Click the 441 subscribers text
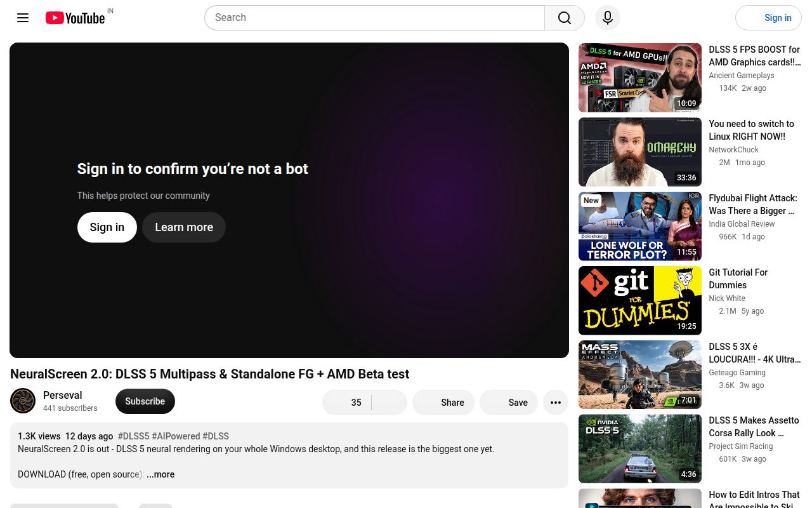This screenshot has height=508, width=812. coord(70,408)
